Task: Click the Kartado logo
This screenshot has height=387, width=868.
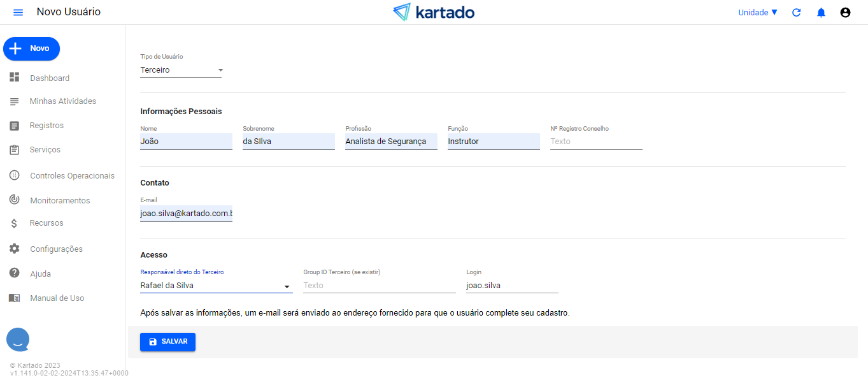Action: point(434,12)
